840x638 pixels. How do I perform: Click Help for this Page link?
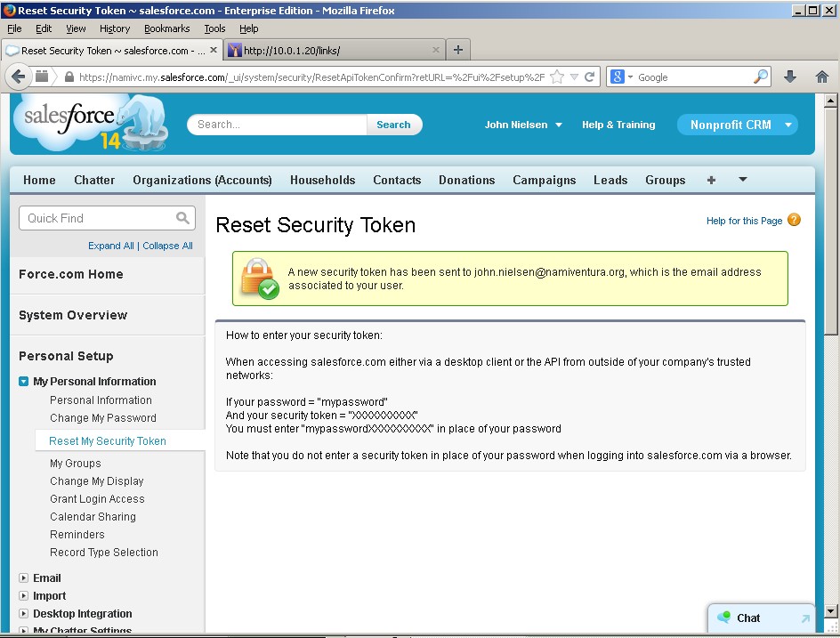coord(744,221)
